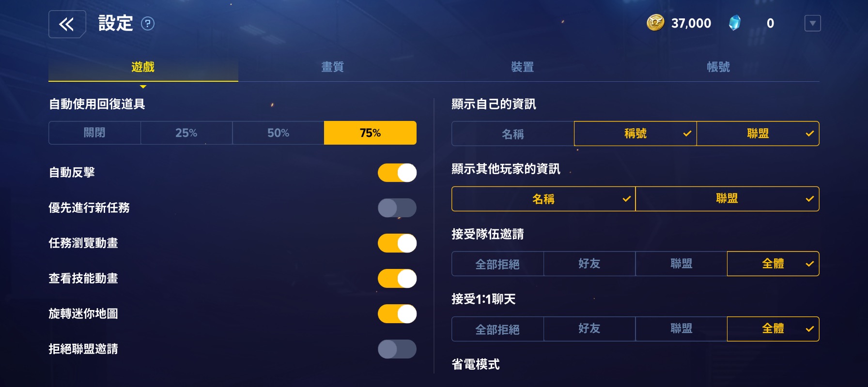Switch to the 畫質 tab
Viewport: 868px width, 387px height.
[x=333, y=67]
